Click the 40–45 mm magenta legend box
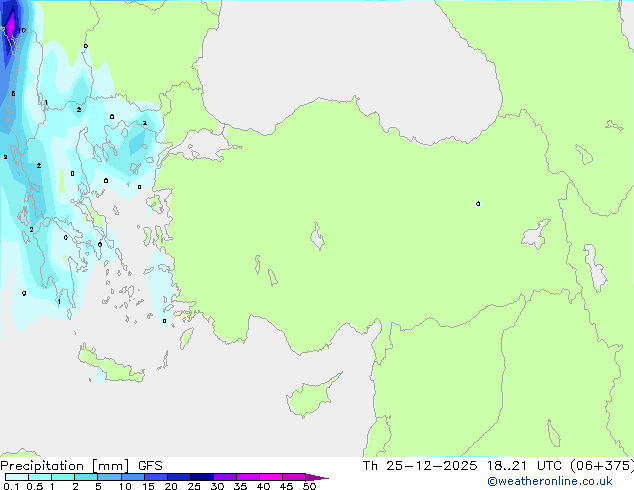This screenshot has width=634, height=490. pos(271,477)
